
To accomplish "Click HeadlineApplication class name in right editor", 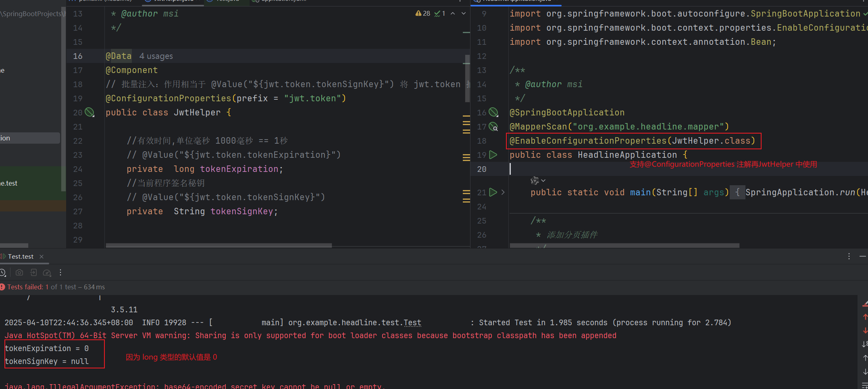I will 627,155.
